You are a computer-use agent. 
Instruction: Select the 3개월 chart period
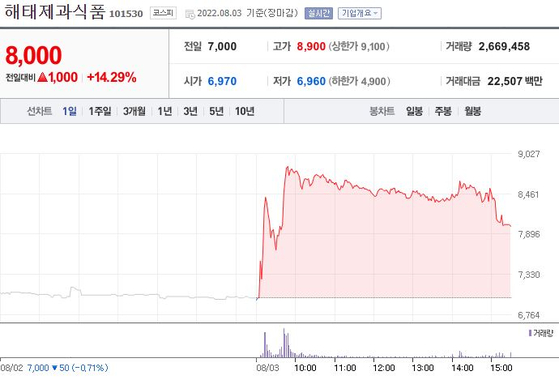tap(134, 111)
